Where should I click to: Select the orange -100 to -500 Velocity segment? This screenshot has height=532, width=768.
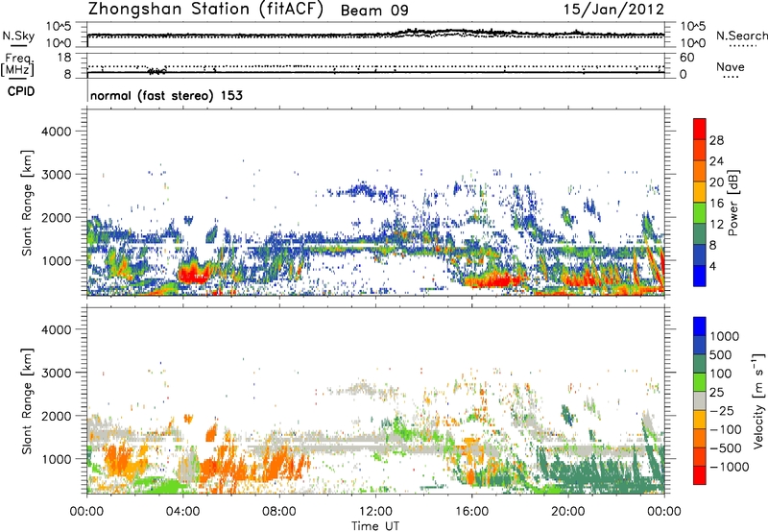[x=700, y=438]
